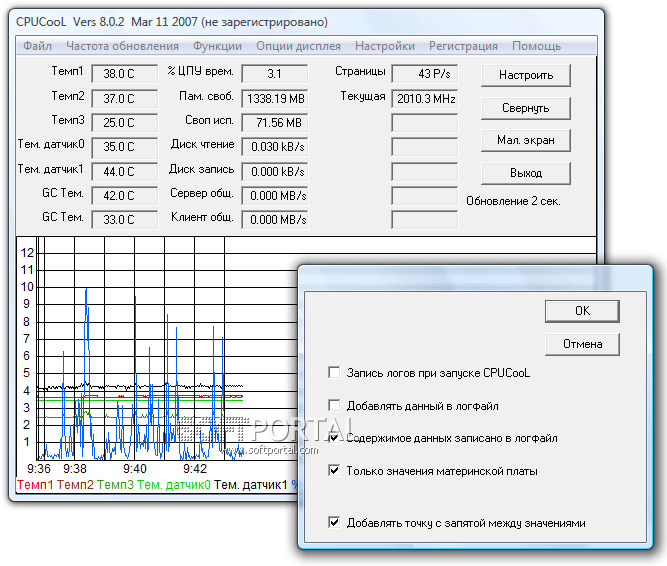The image size is (667, 566).
Task: Click the Настроить button
Action: point(526,75)
